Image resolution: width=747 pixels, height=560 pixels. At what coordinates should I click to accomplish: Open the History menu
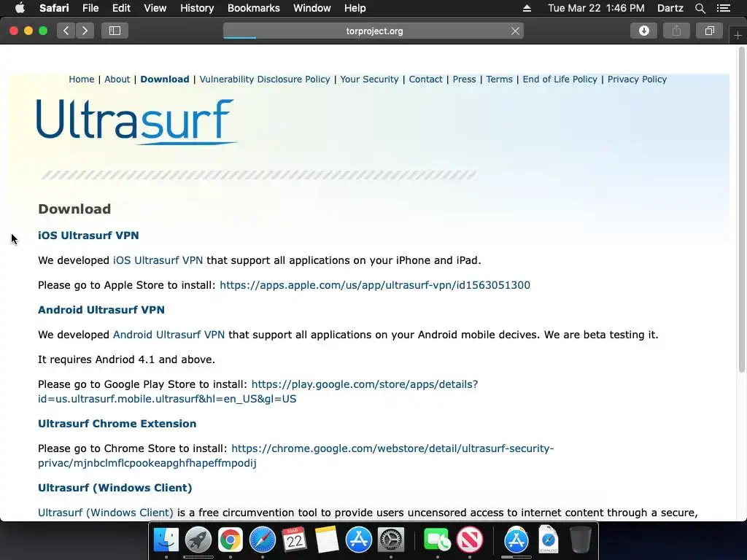click(x=197, y=8)
